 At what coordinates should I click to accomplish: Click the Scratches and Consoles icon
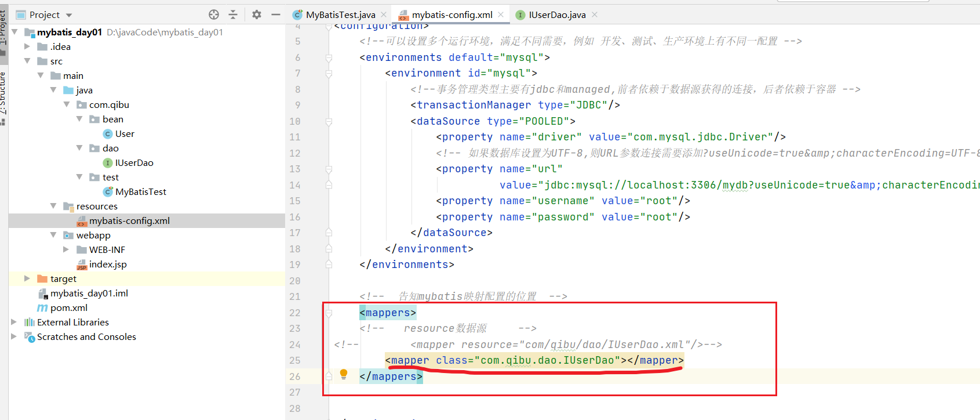tap(30, 336)
